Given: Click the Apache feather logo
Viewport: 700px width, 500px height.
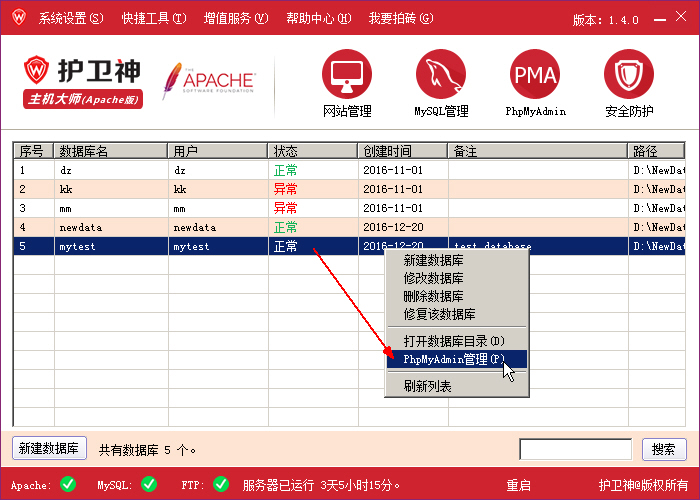Looking at the screenshot, I should click(209, 80).
